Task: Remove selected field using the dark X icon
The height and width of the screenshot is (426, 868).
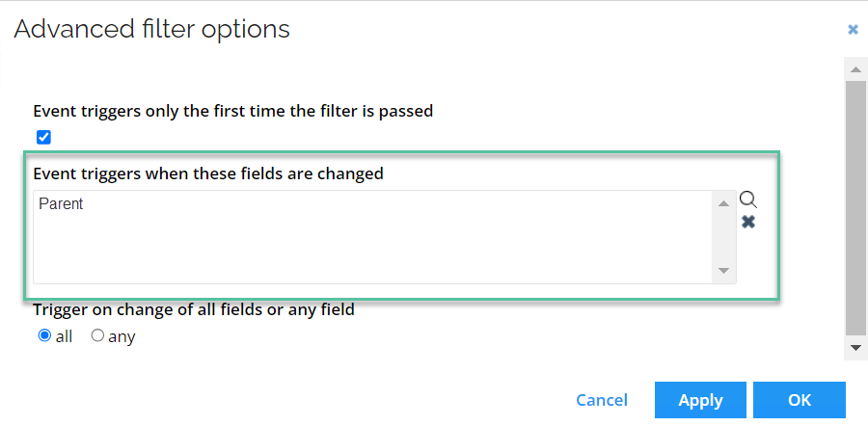Action: pos(748,222)
